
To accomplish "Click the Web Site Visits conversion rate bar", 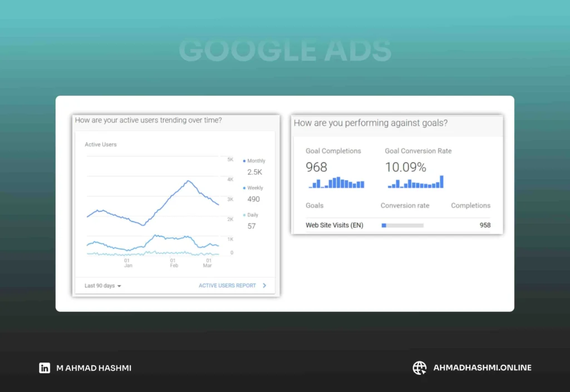I will 402,225.
